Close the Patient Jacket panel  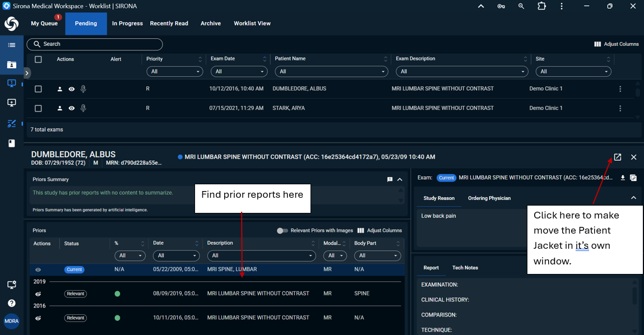[633, 157]
